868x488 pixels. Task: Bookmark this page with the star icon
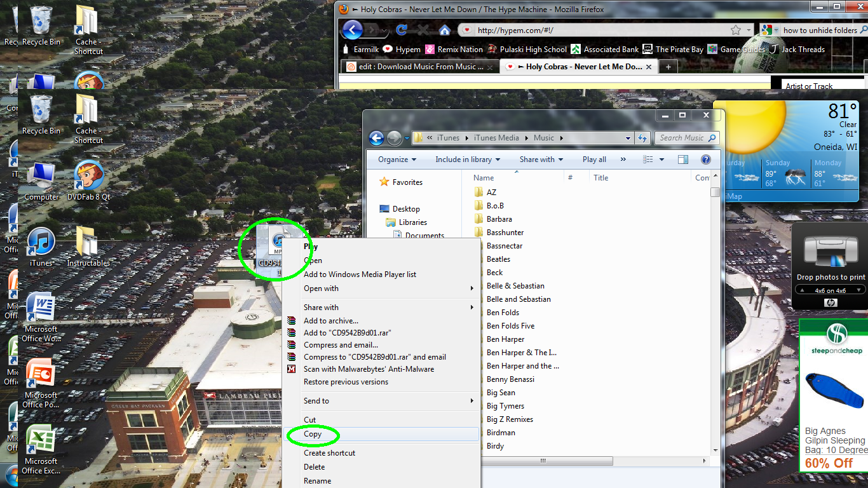tap(736, 30)
